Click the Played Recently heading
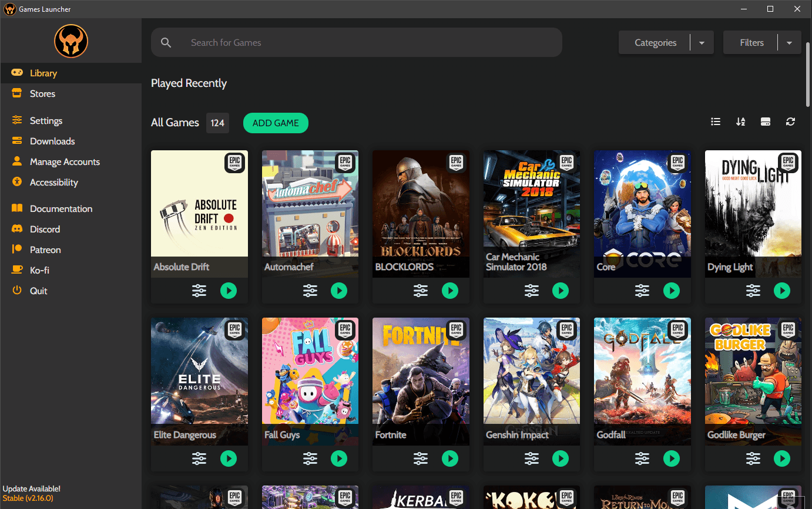Screen dimensions: 812x509 point(189,83)
